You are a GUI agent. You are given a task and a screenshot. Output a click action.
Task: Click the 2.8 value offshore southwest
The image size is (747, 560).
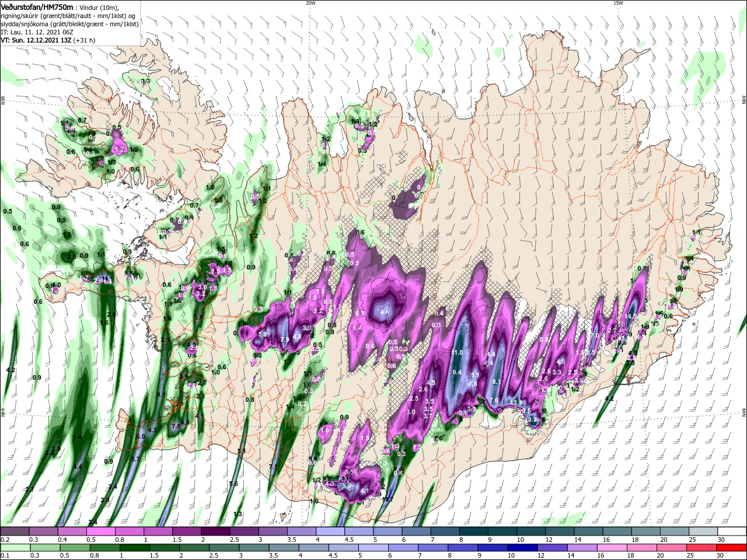click(x=105, y=500)
